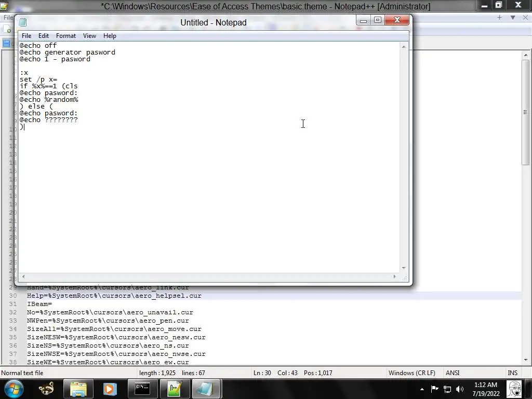Close the Untitled - Notepad window
The height and width of the screenshot is (399, 532).
point(397,20)
